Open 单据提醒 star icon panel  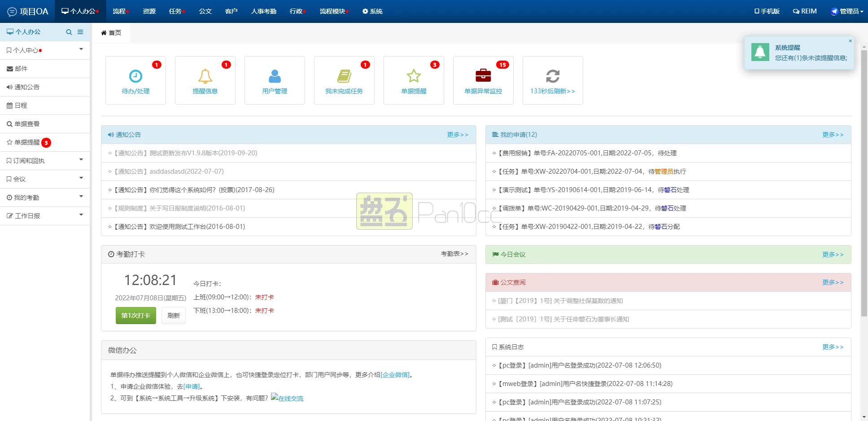point(414,76)
